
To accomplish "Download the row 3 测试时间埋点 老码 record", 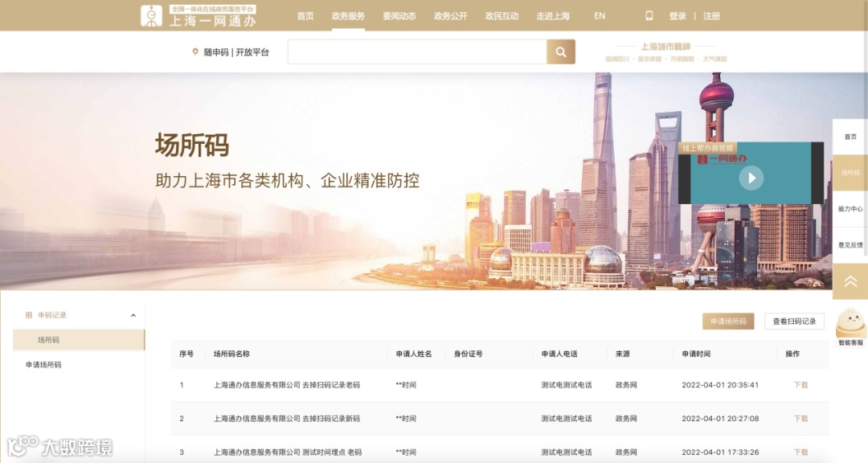I will point(800,453).
